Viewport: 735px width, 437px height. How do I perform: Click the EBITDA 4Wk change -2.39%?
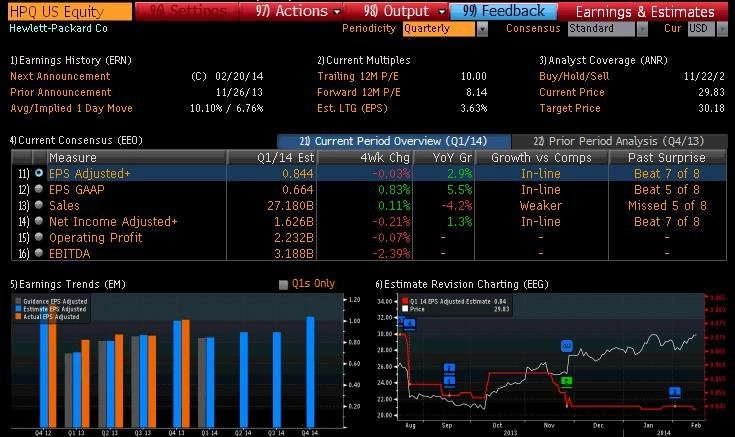coord(391,253)
